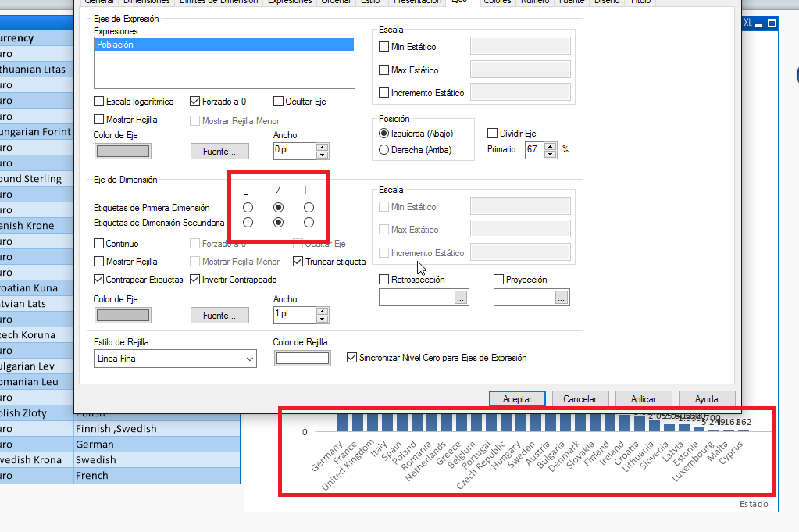Click the 'Cyprus' label on chart axis
Viewport: 799px width, 532px height.
pyautogui.click(x=731, y=452)
